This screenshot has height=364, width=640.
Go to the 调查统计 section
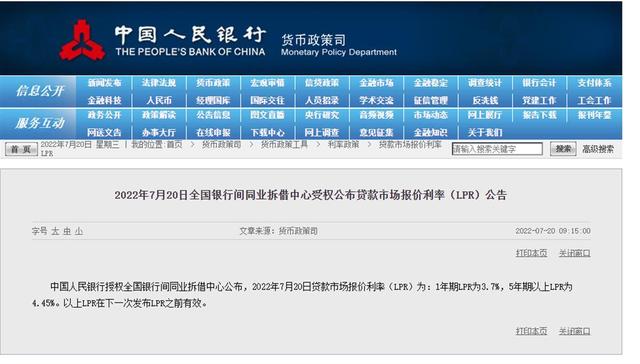coord(485,83)
